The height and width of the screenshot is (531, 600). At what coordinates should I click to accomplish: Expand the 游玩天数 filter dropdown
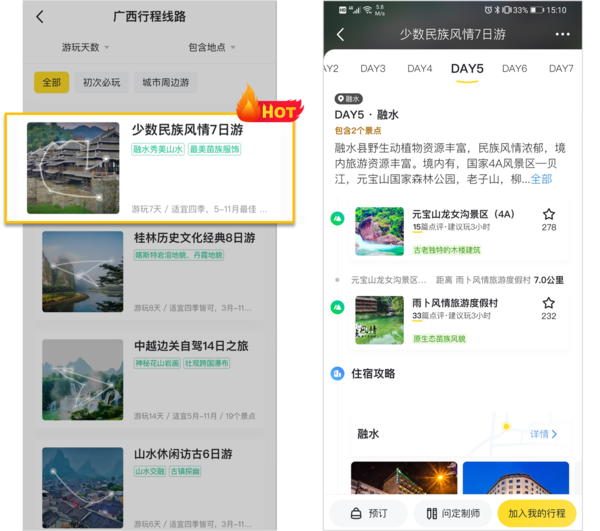click(x=87, y=48)
